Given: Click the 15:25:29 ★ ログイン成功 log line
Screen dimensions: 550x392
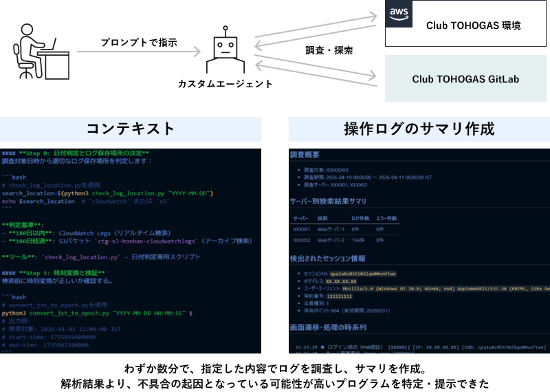Looking at the screenshot, I should coord(421,347).
